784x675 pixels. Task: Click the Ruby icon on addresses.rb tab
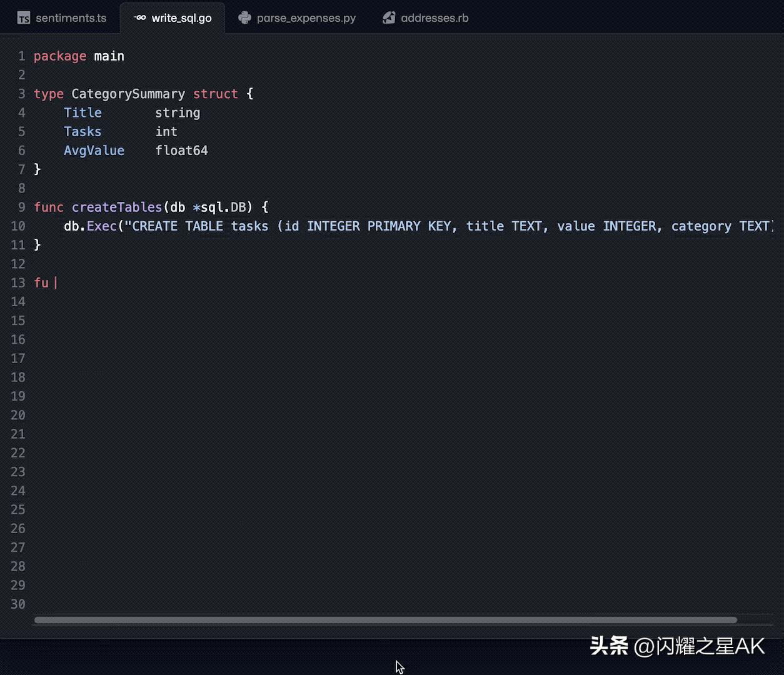tap(389, 18)
